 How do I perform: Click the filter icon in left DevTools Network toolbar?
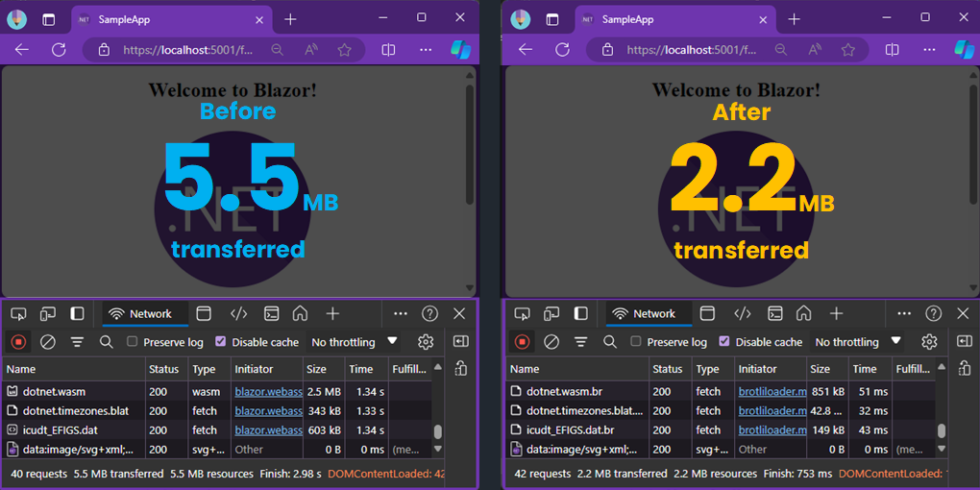(x=77, y=342)
